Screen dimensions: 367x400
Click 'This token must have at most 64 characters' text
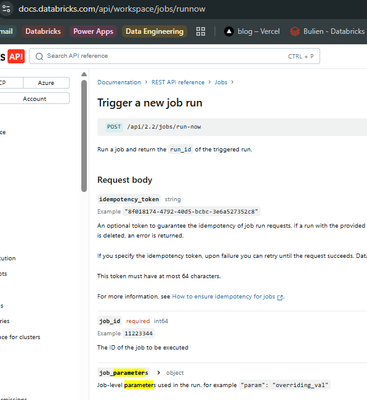click(159, 276)
